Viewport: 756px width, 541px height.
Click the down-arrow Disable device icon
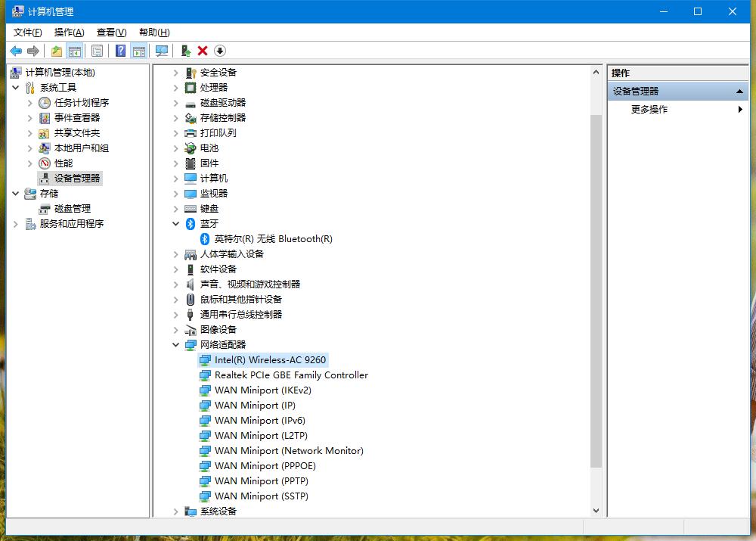pyautogui.click(x=220, y=51)
